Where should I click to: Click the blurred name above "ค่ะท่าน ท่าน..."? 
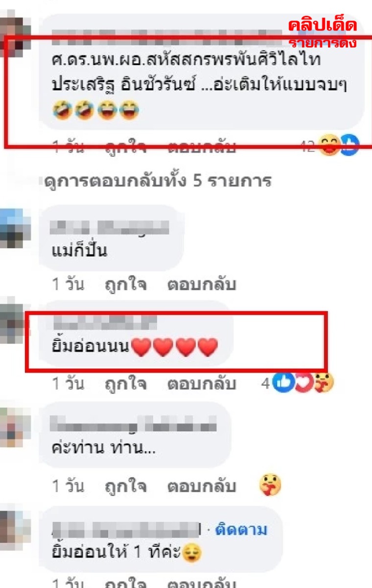click(x=134, y=424)
